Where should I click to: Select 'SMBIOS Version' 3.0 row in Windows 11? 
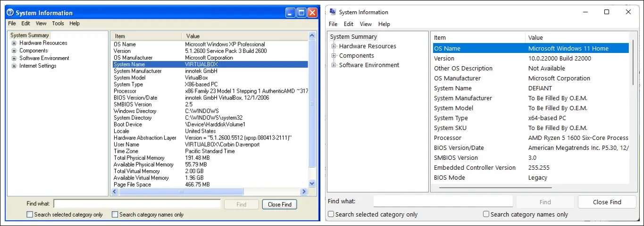pyautogui.click(x=531, y=157)
